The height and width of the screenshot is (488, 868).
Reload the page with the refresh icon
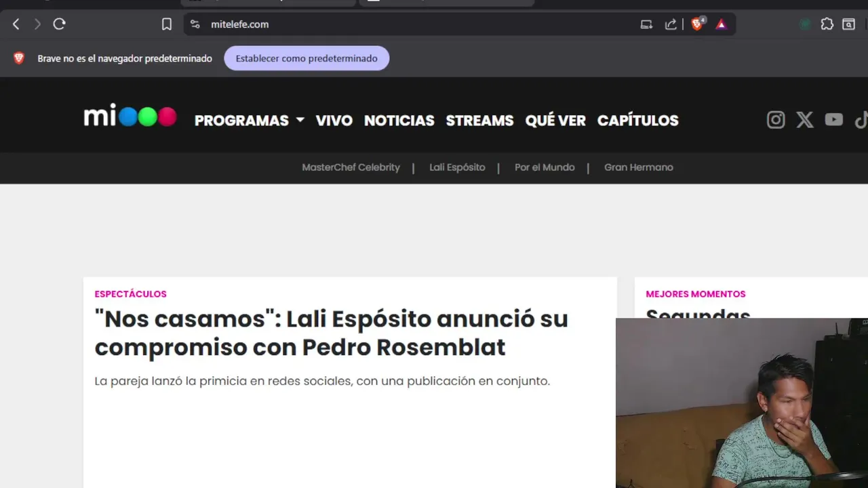tap(59, 24)
